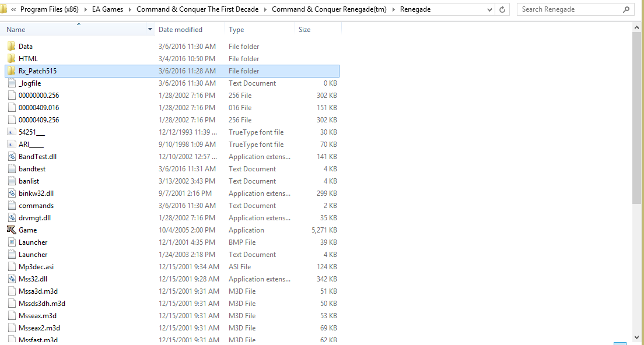Select the 00000409.256 file icon

tap(12, 120)
